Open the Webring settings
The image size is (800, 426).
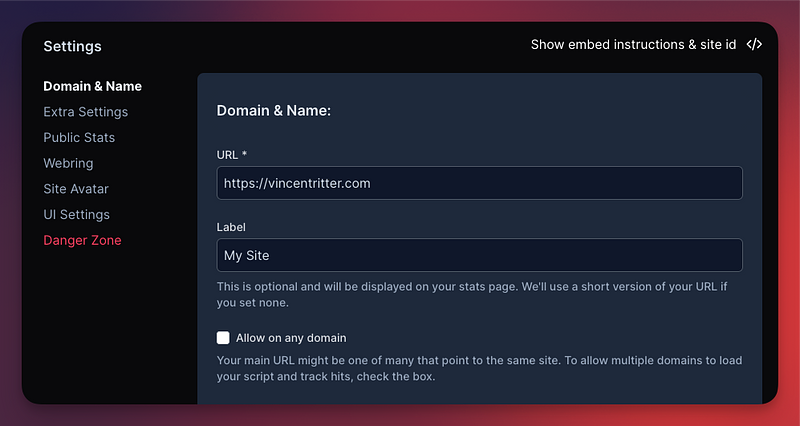68,163
